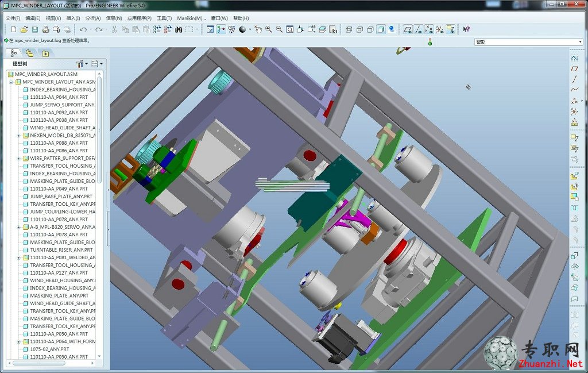The image size is (588, 373).
Task: Switch to the Model Tree navigator tab
Action: (14, 53)
